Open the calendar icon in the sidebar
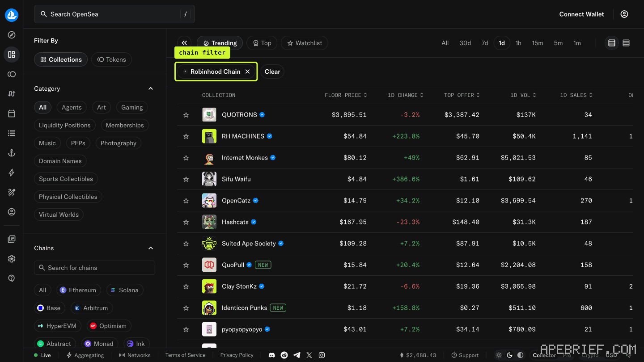The height and width of the screenshot is (362, 644). pos(12,114)
